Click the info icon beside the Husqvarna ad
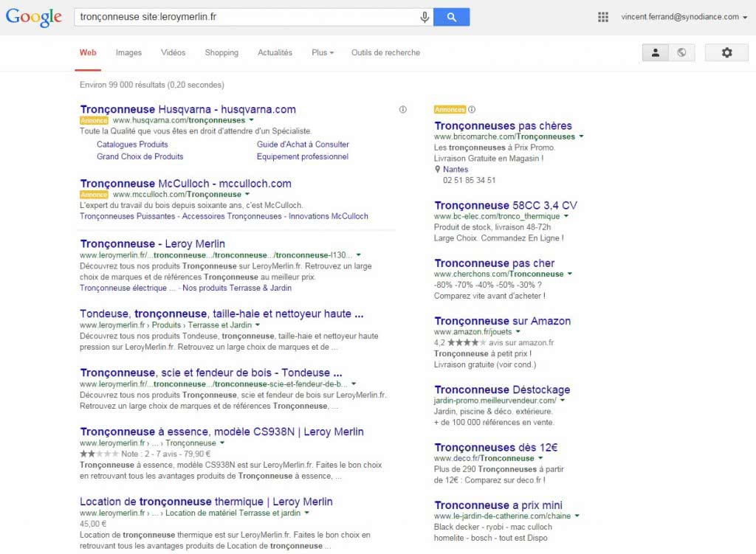This screenshot has width=756, height=554. [402, 109]
